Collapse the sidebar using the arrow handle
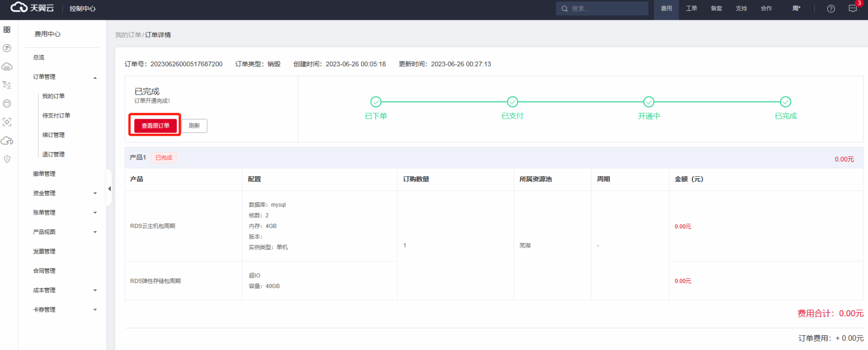Screen dimensions: 868x350 pos(109,189)
